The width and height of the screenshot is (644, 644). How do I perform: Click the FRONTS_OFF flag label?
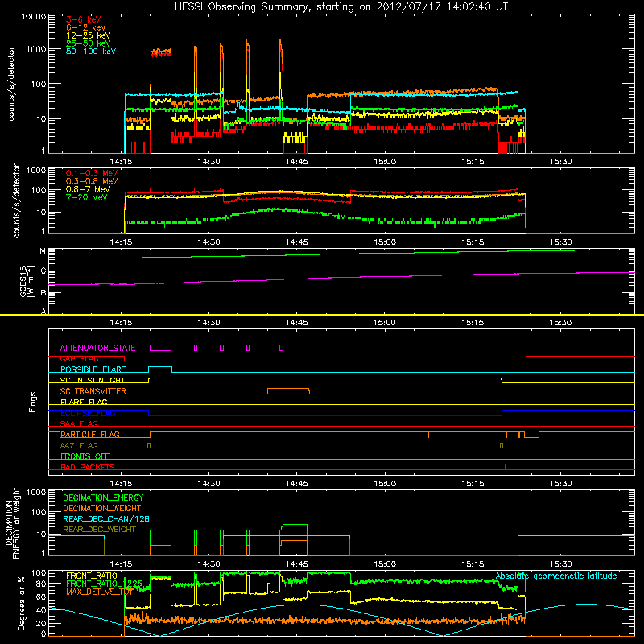(85, 456)
